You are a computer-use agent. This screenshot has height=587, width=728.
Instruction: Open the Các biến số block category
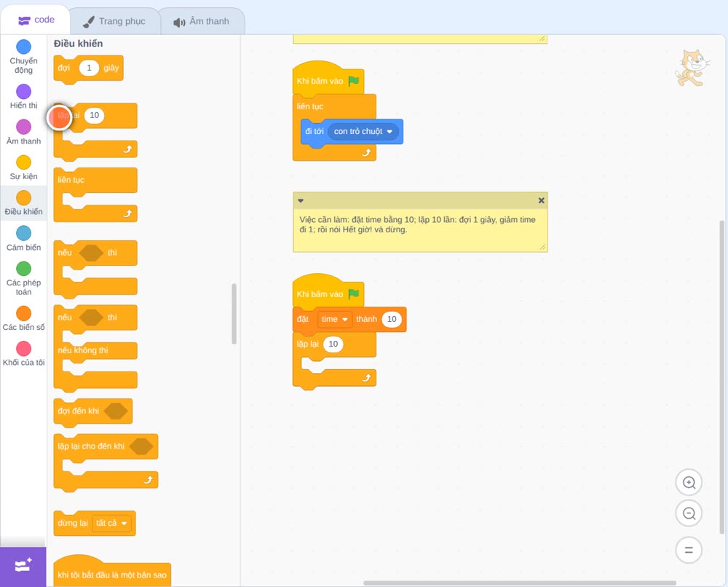click(x=23, y=318)
